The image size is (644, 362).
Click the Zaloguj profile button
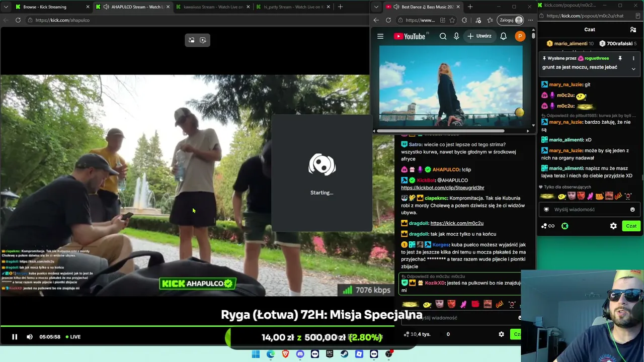coord(511,20)
